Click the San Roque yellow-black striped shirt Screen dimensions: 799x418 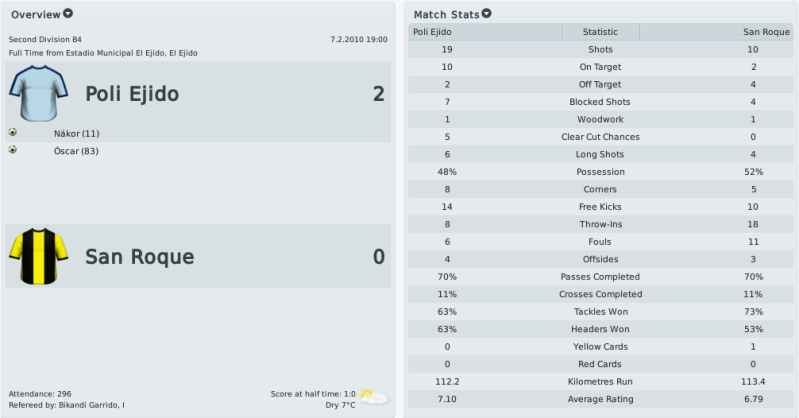(38, 256)
